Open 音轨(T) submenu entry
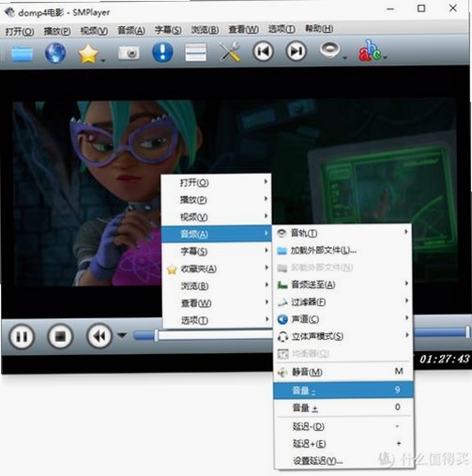The image size is (472, 476). [x=343, y=233]
